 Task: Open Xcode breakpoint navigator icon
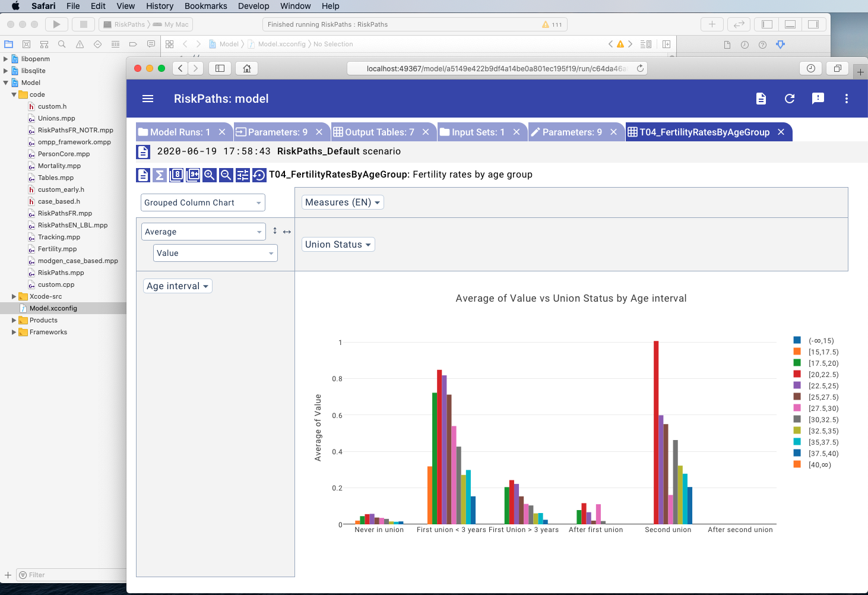pyautogui.click(x=133, y=44)
